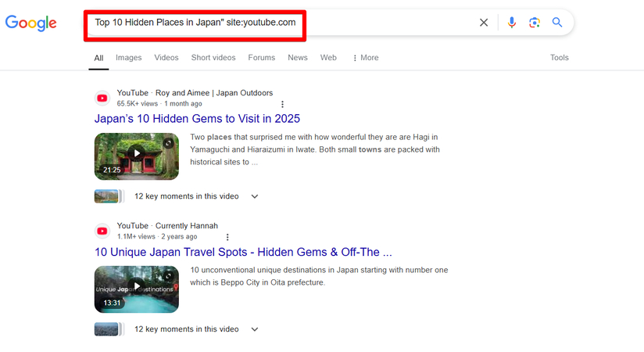Screen dimensions: 644x352
Task: Expand key moments for Japan's Hidden Gems video
Action: (x=255, y=196)
